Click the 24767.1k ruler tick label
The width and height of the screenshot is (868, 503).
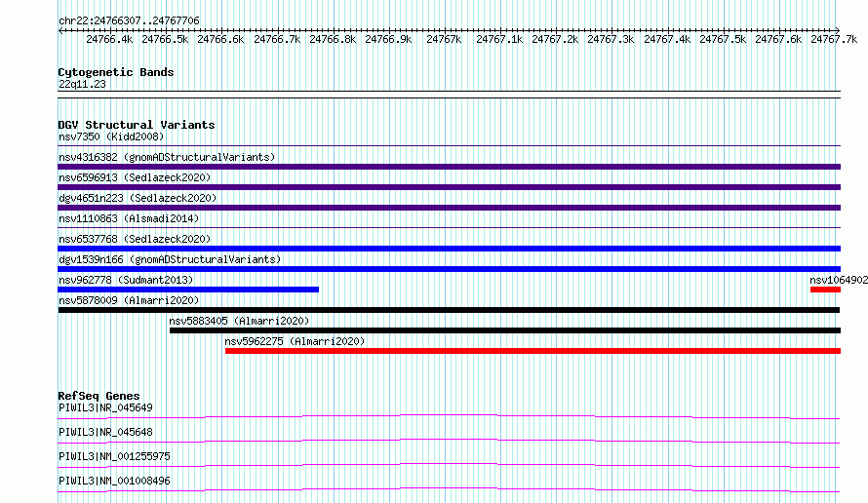pos(499,39)
